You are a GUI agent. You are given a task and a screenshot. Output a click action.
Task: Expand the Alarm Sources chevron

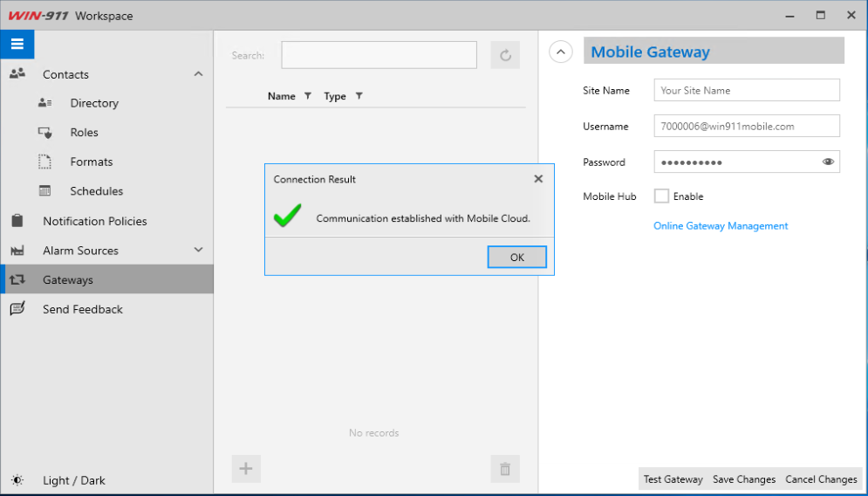(198, 250)
